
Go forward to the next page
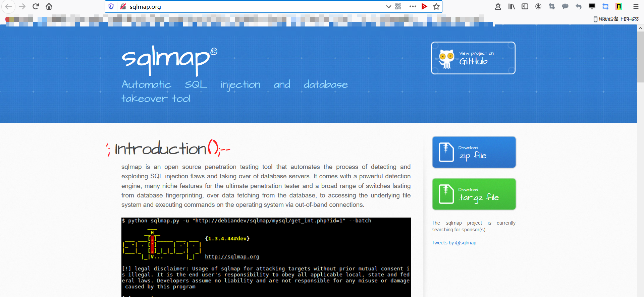coord(22,6)
